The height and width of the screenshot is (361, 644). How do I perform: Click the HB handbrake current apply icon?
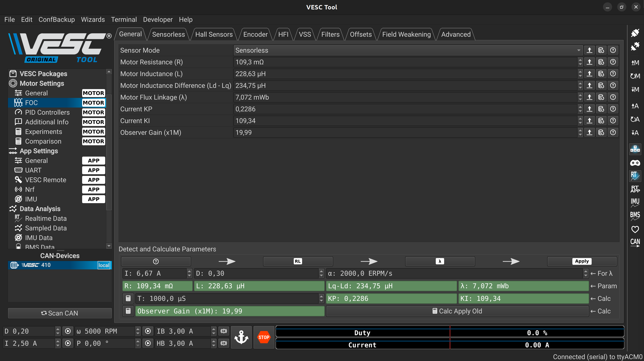tap(224, 343)
